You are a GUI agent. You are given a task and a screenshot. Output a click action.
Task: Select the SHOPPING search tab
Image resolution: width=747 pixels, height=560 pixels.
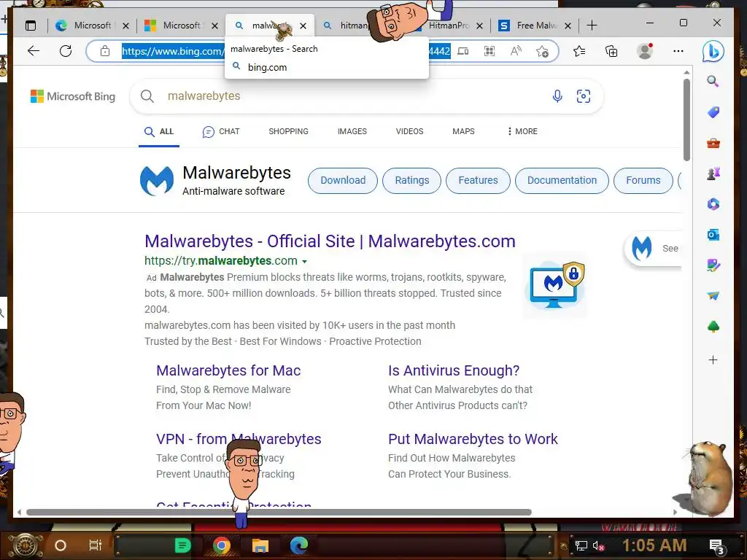coord(288,131)
